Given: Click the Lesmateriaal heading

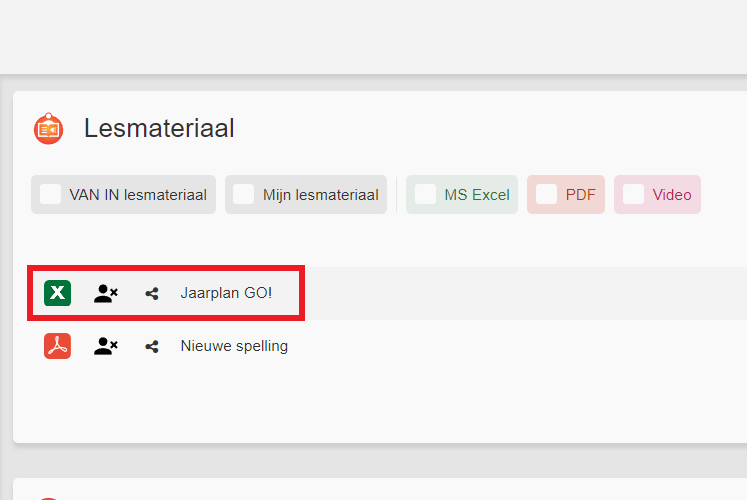Looking at the screenshot, I should click(x=159, y=128).
